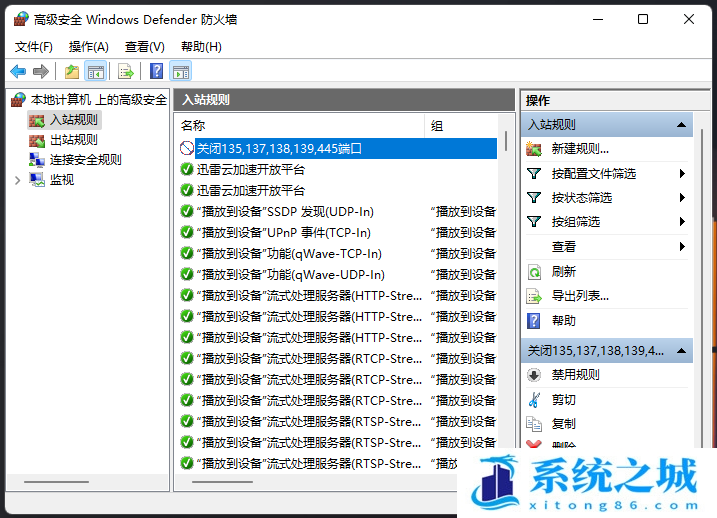
Task: Open the 操作(A) menu
Action: click(x=88, y=47)
